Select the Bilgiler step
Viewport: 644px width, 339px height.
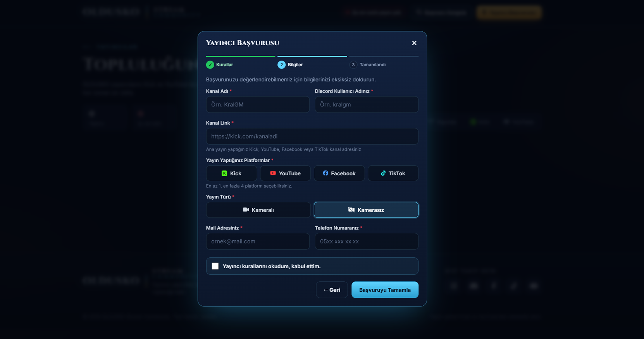290,65
